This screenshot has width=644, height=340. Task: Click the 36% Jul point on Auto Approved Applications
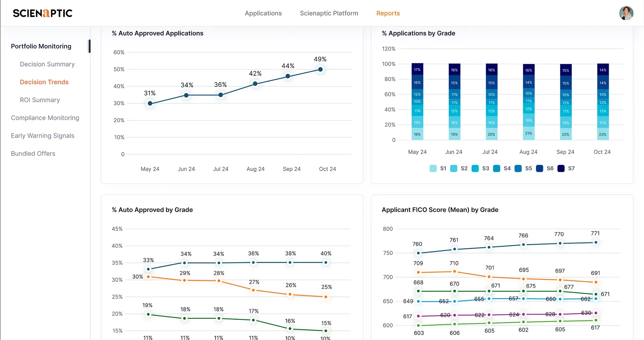point(221,95)
